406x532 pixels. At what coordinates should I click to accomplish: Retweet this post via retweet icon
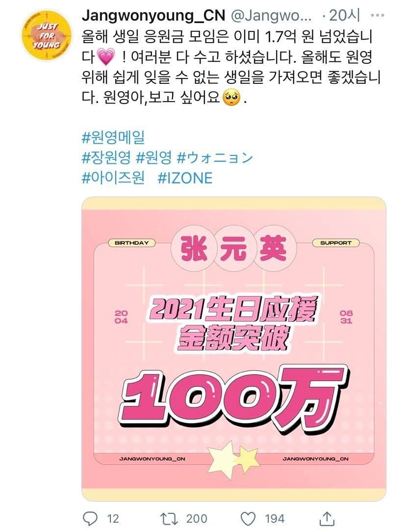tap(168, 518)
